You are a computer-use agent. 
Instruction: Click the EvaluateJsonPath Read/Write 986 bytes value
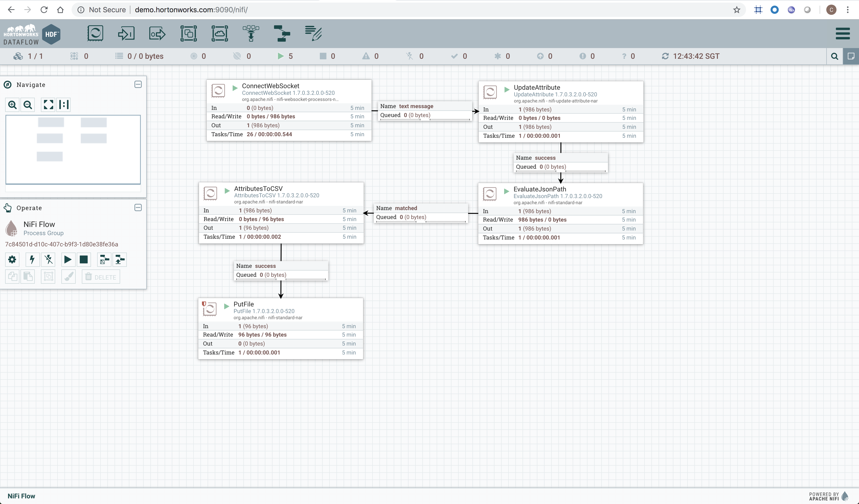click(x=542, y=220)
